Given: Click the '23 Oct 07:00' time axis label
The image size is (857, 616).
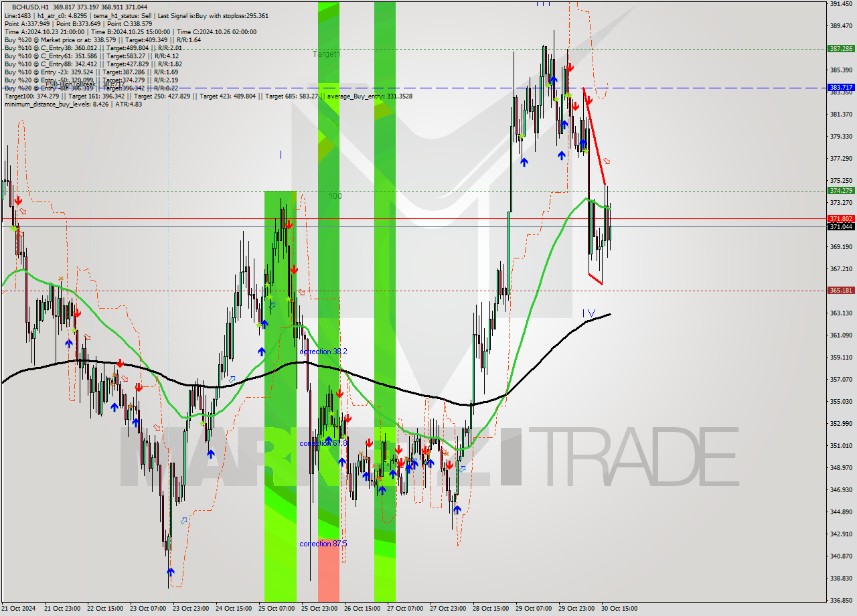Looking at the screenshot, I should click(x=149, y=609).
